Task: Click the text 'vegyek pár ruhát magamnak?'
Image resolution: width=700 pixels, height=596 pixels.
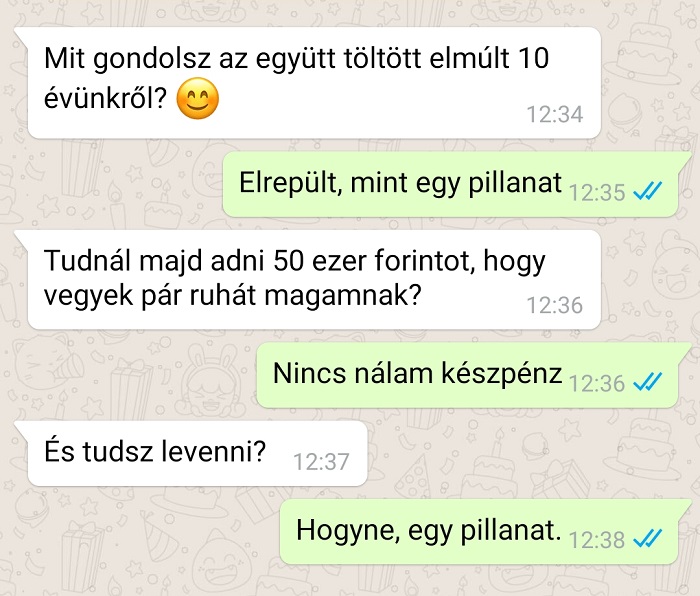Action: pos(233,296)
